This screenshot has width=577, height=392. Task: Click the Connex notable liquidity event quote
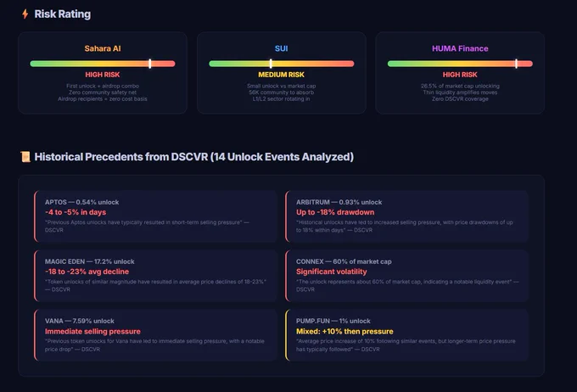[407, 286]
